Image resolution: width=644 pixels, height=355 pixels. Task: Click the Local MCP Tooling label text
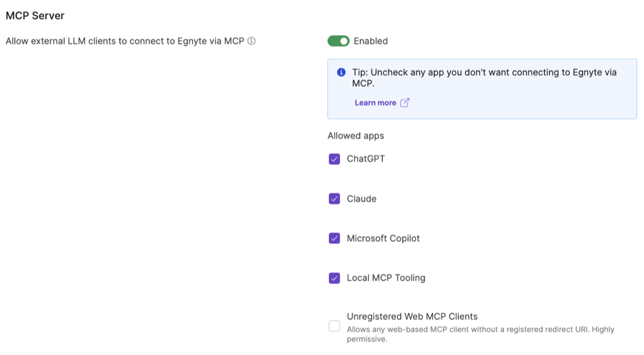386,278
